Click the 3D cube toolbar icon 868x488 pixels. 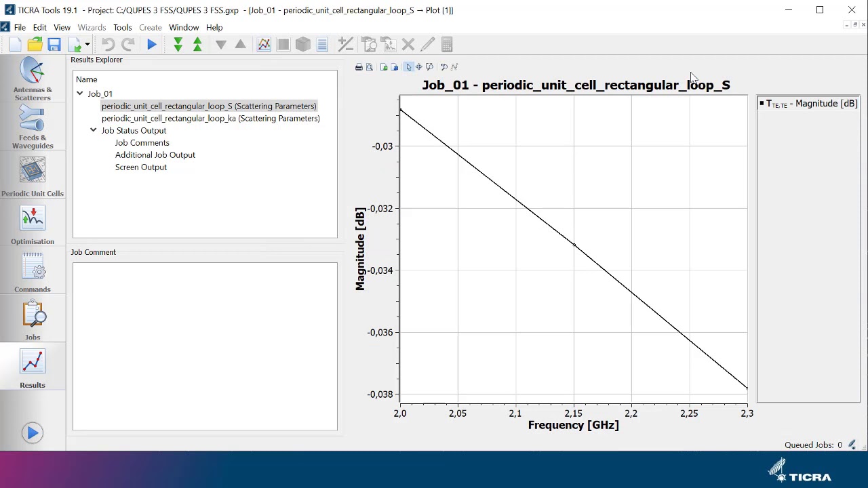(303, 45)
